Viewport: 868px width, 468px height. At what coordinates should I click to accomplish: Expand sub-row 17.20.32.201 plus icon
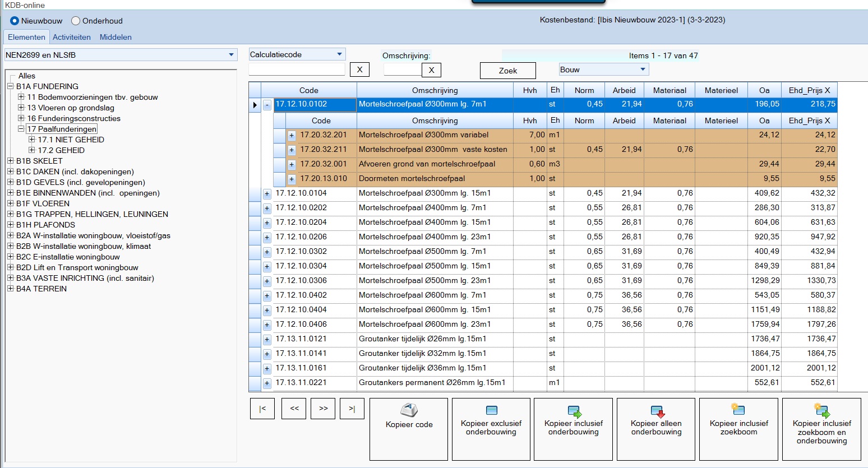click(292, 136)
